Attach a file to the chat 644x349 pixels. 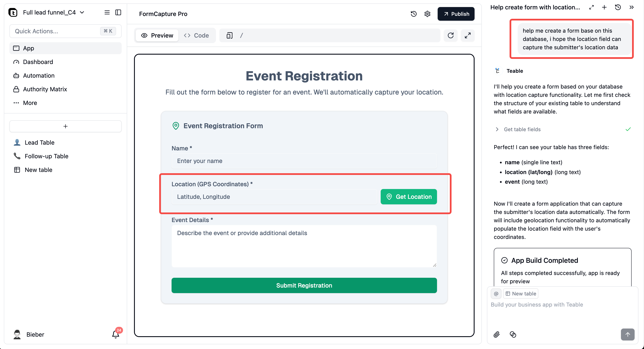click(x=497, y=334)
